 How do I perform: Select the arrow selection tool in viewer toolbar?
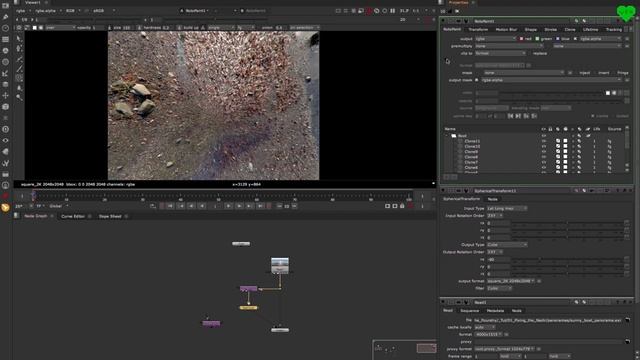coord(19,39)
